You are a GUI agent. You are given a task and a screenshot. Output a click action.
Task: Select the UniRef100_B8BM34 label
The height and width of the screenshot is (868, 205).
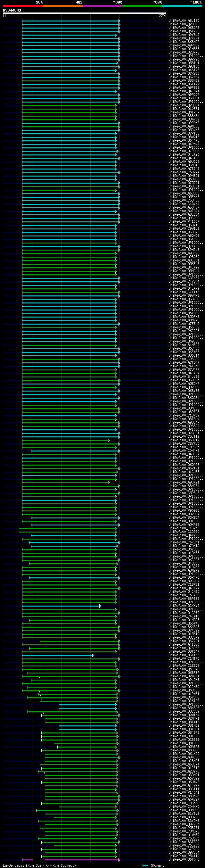point(184,116)
